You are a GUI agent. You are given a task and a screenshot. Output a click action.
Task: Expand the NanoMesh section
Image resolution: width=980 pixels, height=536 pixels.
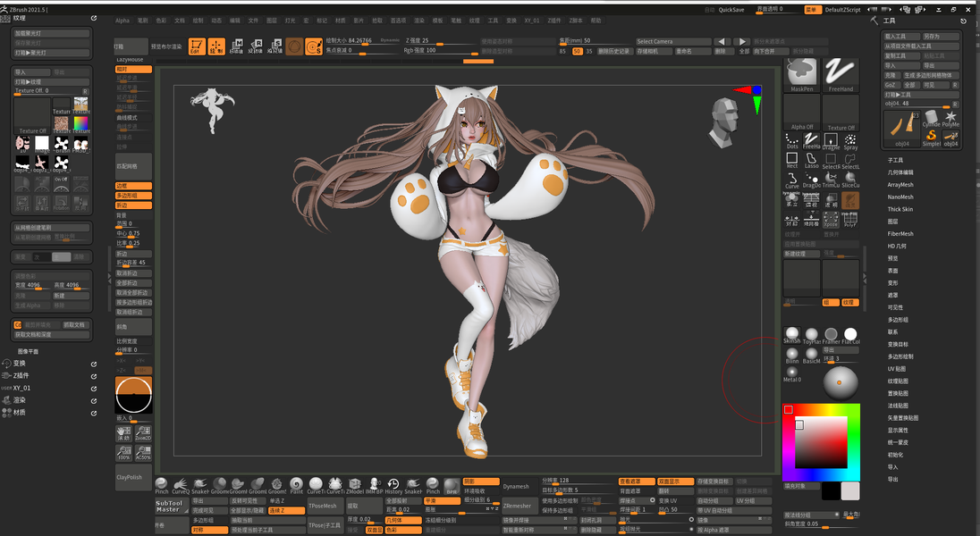[x=900, y=197]
